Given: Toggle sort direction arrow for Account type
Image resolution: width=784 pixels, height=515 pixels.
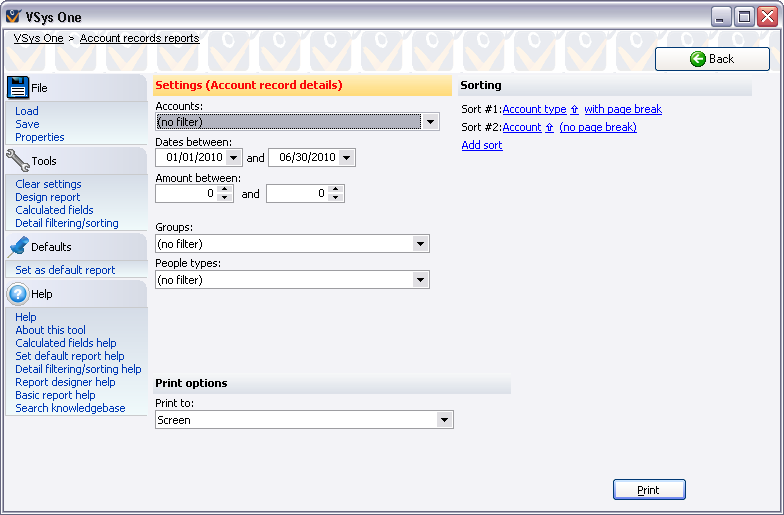Looking at the screenshot, I should tap(574, 109).
